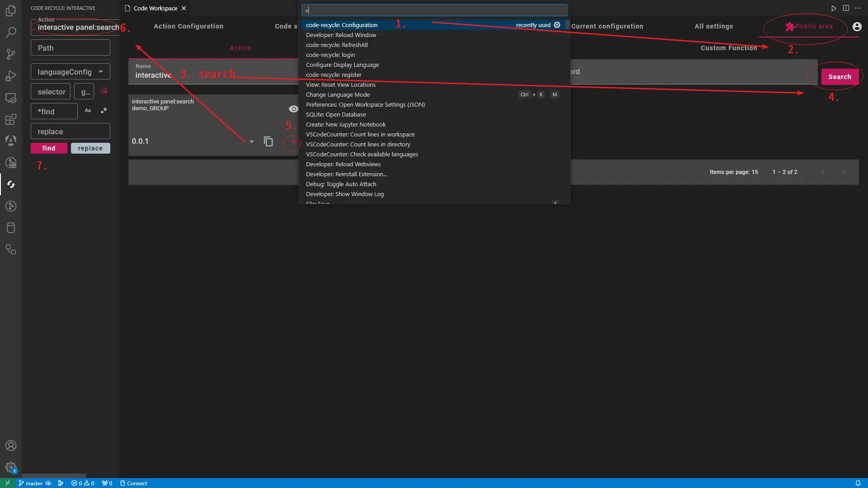Click the pink gear icon beside the selector field
Image resolution: width=868 pixels, height=488 pixels.
104,91
